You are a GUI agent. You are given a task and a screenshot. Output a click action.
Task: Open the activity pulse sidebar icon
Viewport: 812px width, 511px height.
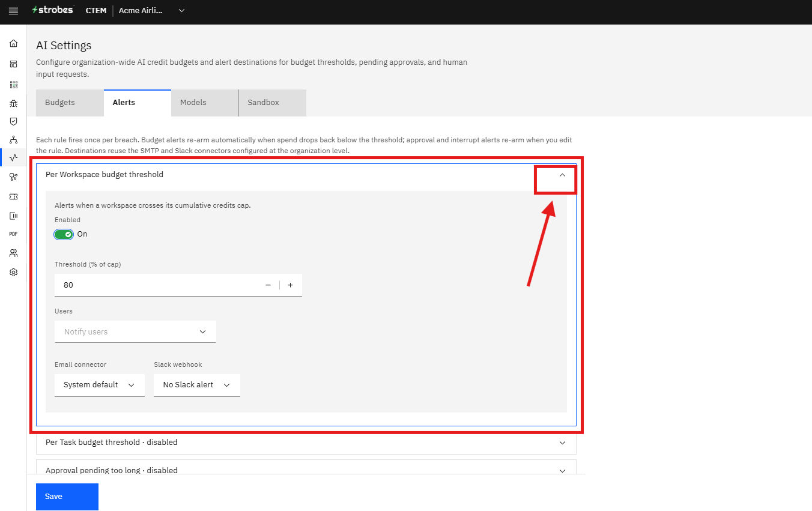point(13,157)
